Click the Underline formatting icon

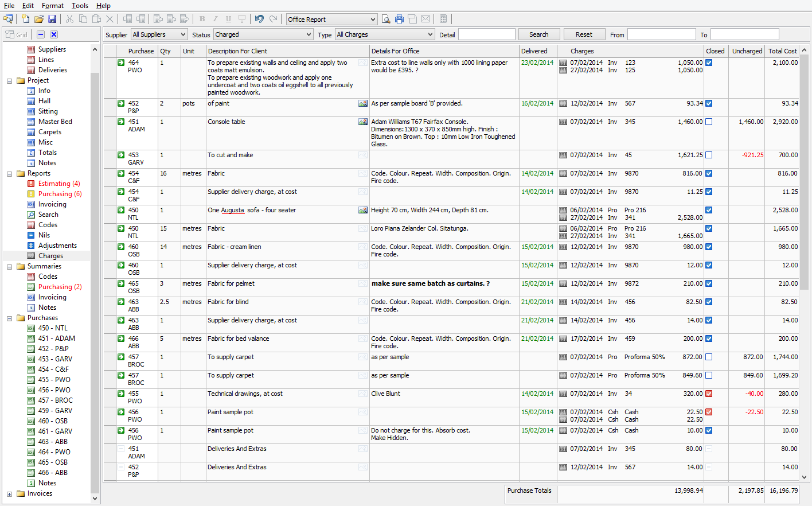229,19
